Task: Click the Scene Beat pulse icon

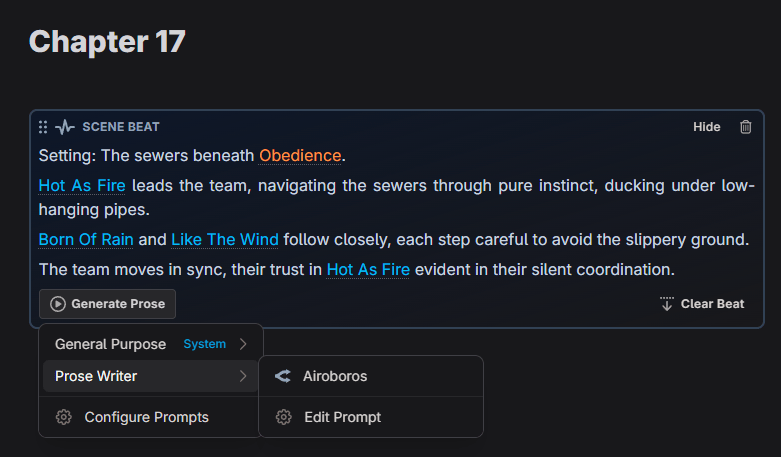Action: pyautogui.click(x=65, y=127)
